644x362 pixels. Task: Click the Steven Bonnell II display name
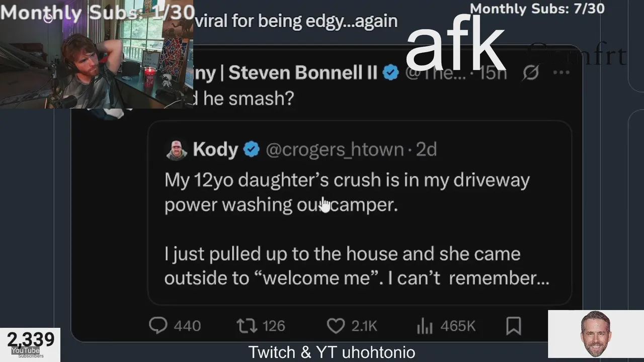tap(303, 73)
